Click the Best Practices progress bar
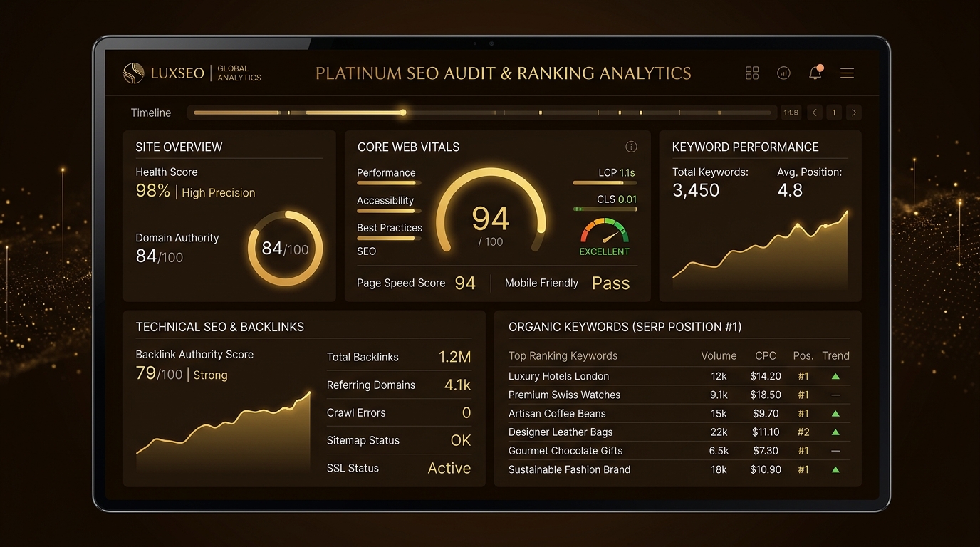 389,238
